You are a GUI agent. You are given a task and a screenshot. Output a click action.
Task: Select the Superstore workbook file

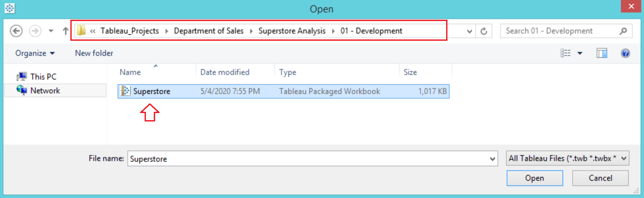tap(283, 91)
